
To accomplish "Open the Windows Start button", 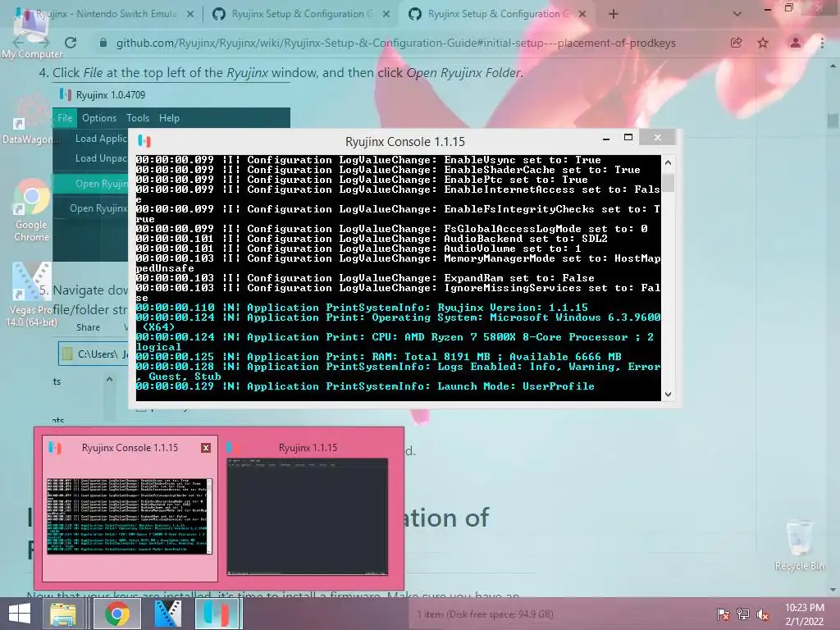I will pos(20,614).
